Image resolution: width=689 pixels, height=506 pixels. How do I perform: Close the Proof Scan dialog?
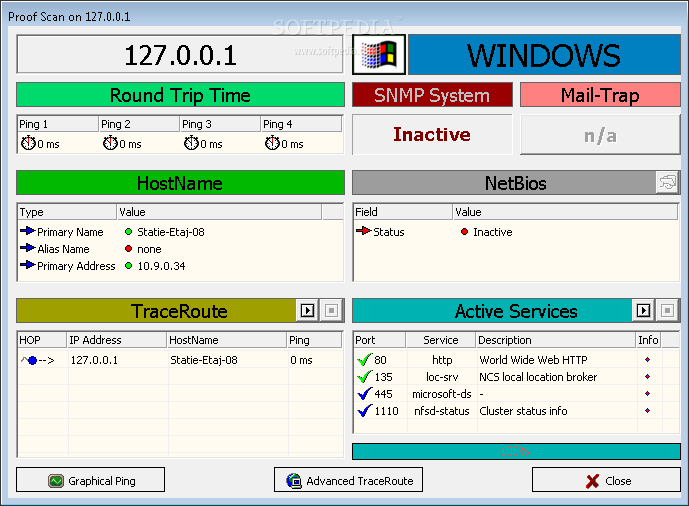pyautogui.click(x=606, y=480)
